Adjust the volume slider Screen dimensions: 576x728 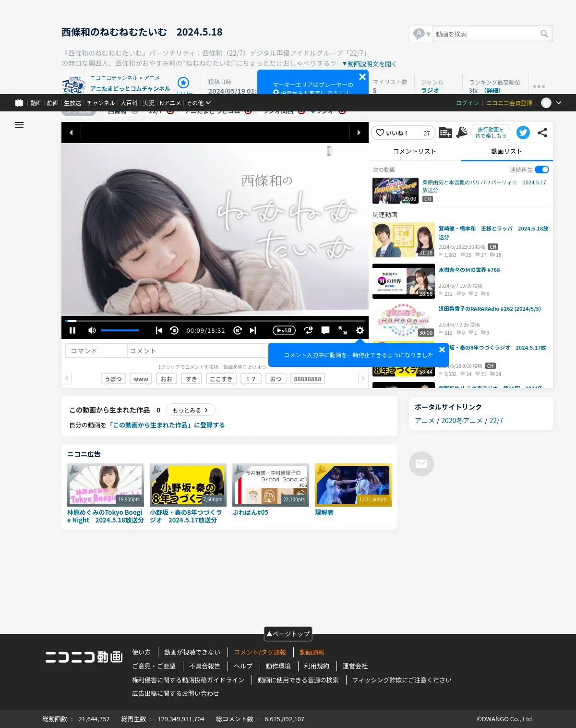(x=120, y=330)
